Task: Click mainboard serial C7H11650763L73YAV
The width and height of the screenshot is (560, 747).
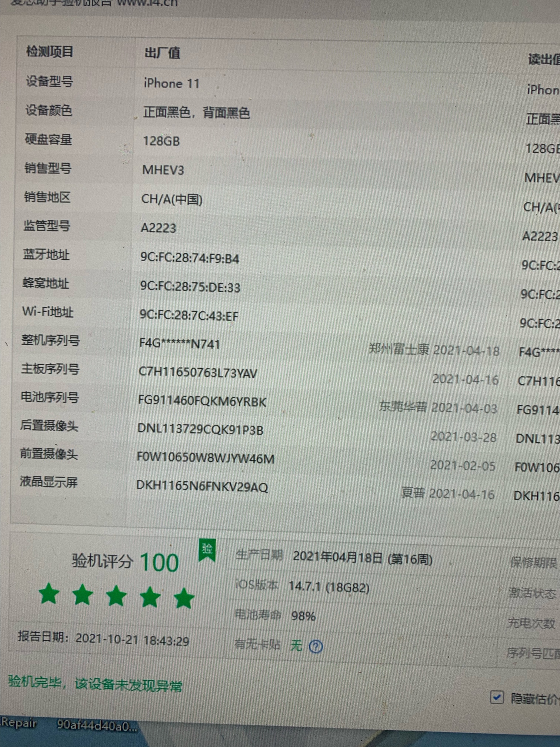Action: (198, 373)
